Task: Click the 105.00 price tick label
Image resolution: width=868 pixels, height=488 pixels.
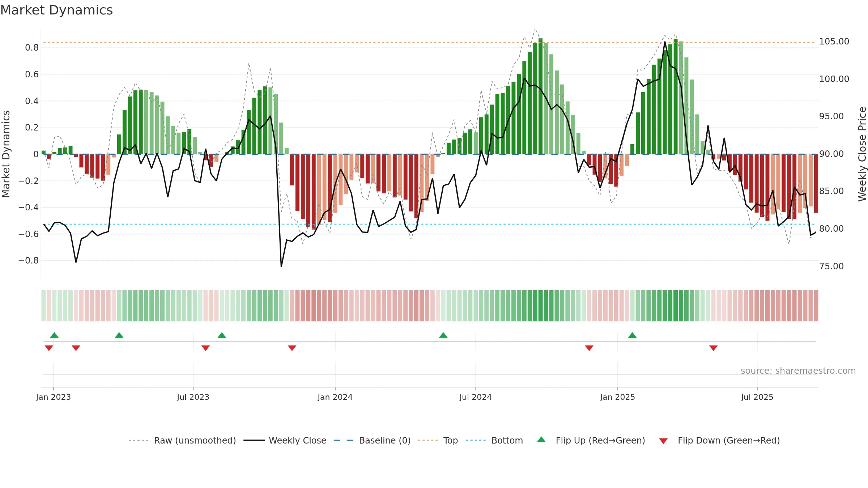Action: point(834,42)
